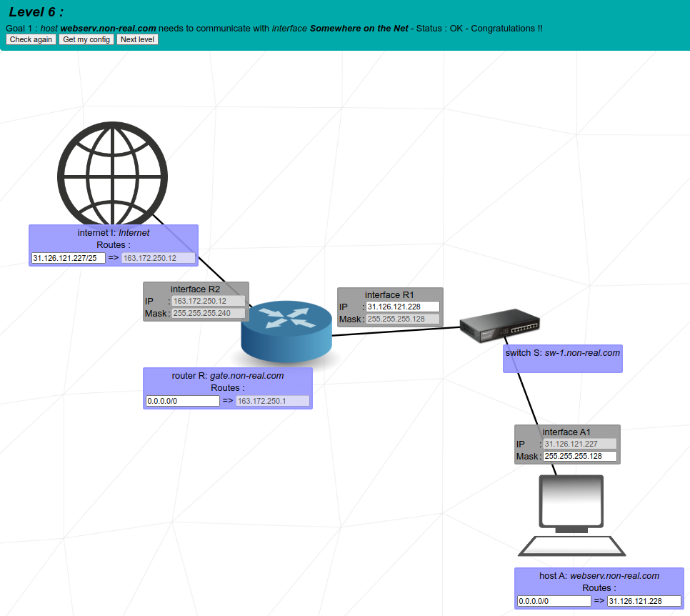Image resolution: width=690 pixels, height=616 pixels.
Task: Click interface R1 Mask field 255.255.255.128
Action: click(403, 319)
